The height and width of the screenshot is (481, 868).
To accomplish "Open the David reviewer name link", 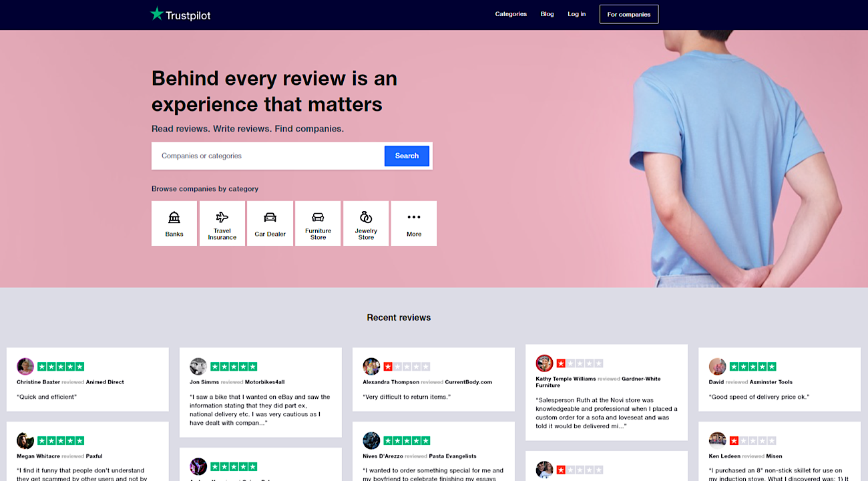I will [x=716, y=382].
